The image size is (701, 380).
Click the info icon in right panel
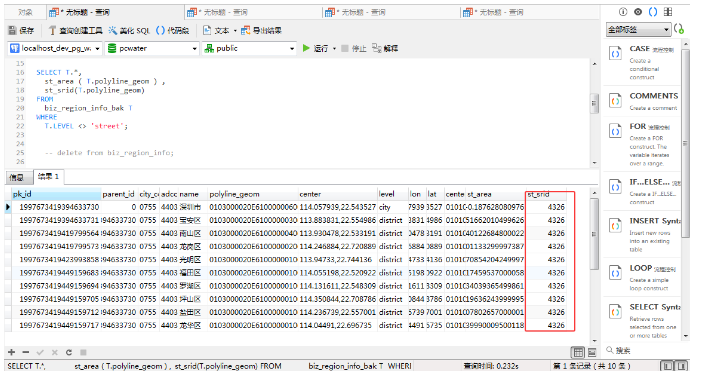point(623,12)
